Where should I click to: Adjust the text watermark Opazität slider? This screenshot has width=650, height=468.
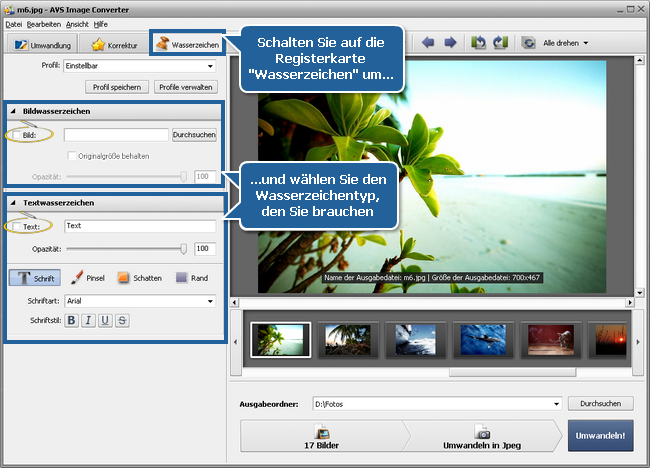183,249
